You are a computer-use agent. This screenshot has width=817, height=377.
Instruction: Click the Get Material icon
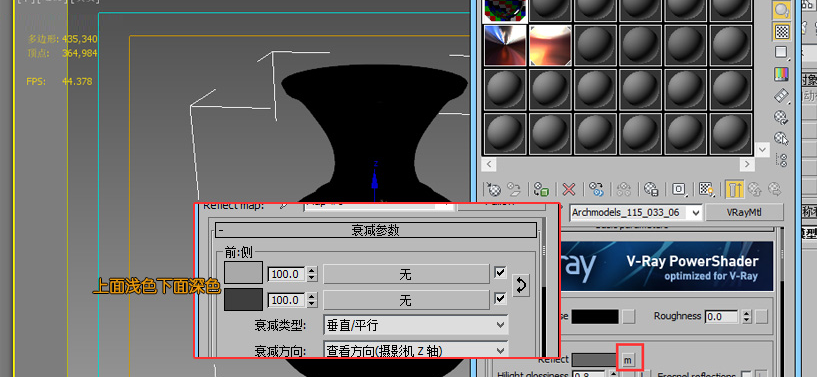coord(493,189)
